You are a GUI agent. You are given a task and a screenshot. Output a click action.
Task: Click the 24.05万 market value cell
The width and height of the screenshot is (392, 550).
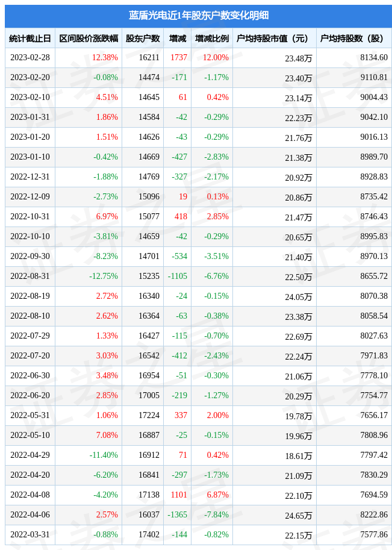[299, 297]
